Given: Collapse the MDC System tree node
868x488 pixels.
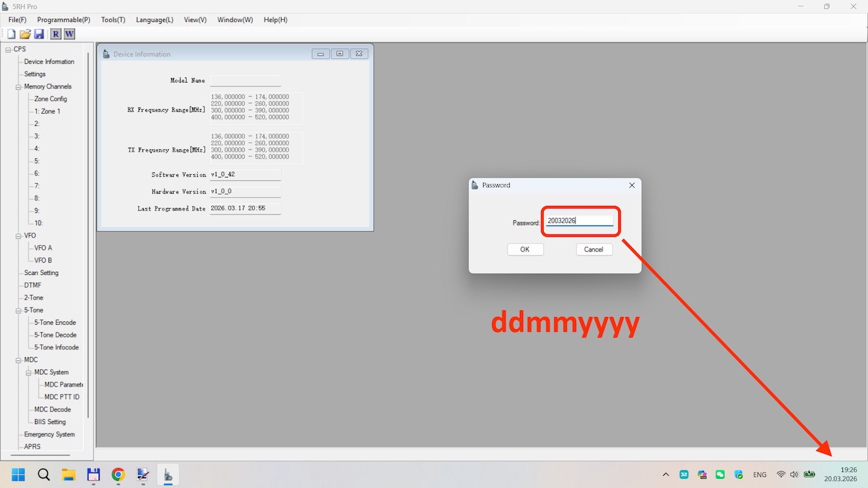Looking at the screenshot, I should pyautogui.click(x=29, y=372).
